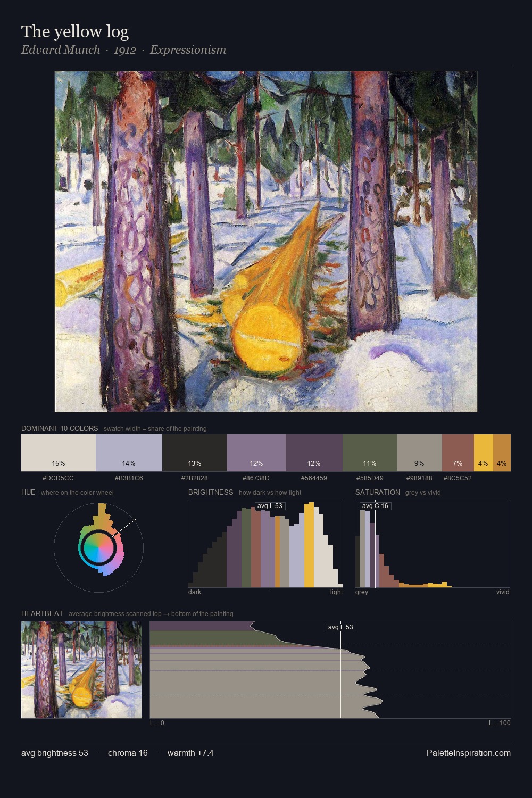
Task: Click the SATURATION section heading
Action: coord(378,492)
